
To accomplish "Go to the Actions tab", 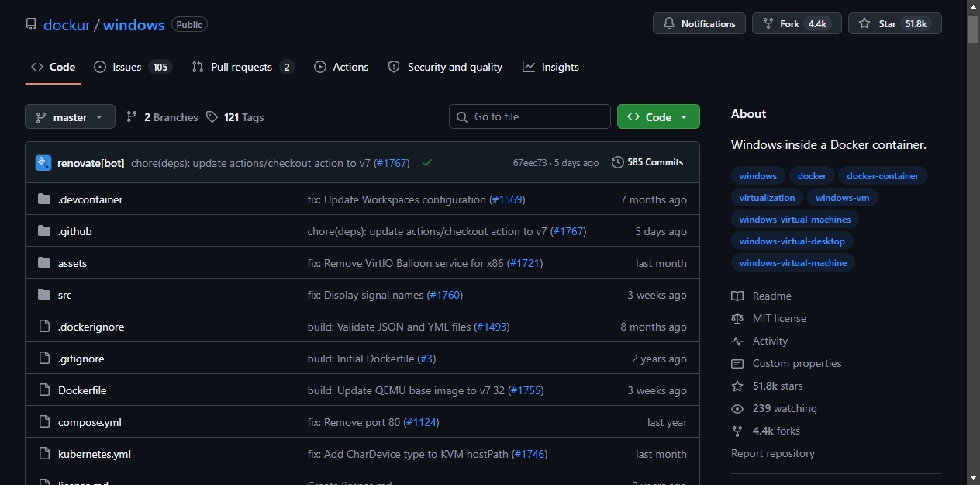I will click(x=341, y=67).
